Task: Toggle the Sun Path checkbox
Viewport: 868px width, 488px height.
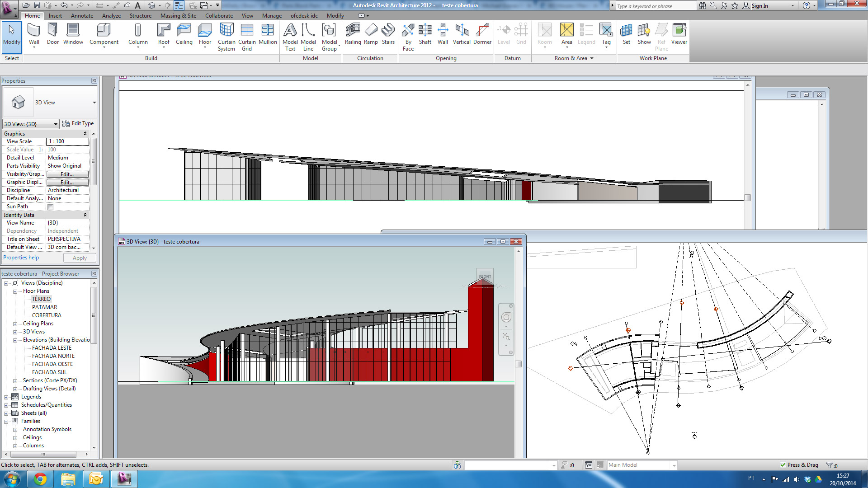Action: pos(51,207)
